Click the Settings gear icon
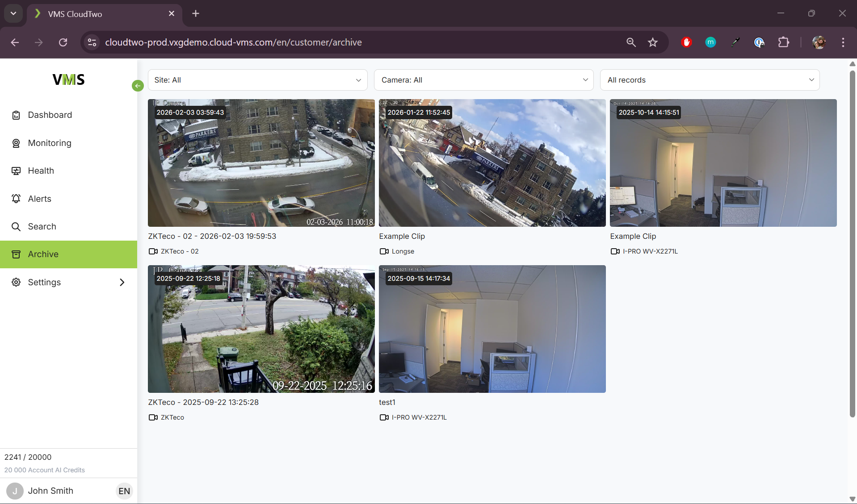This screenshot has width=857, height=504. tap(16, 282)
